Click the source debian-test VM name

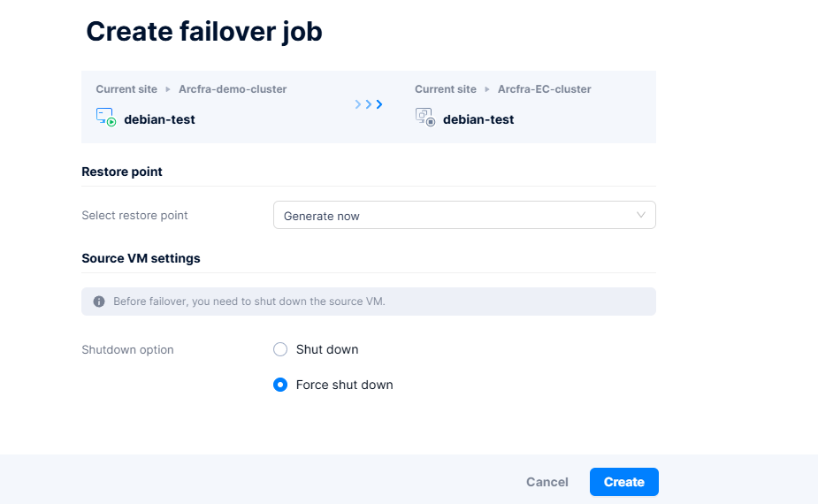pyautogui.click(x=159, y=119)
